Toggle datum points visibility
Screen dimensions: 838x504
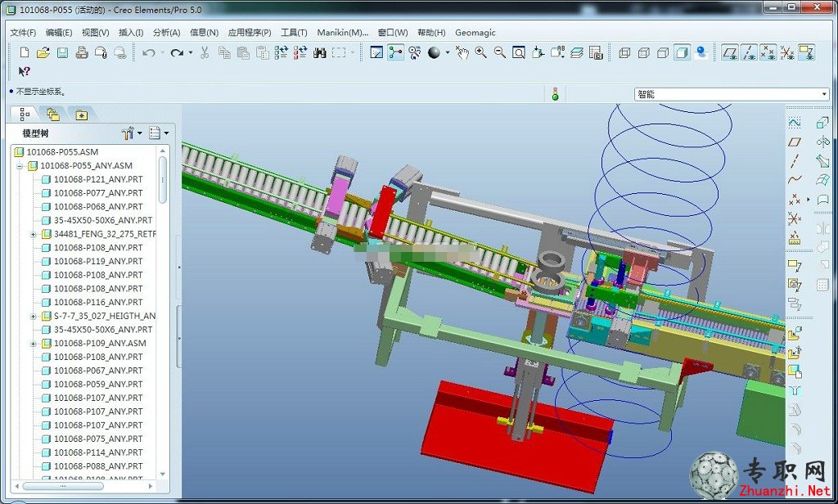(768, 52)
